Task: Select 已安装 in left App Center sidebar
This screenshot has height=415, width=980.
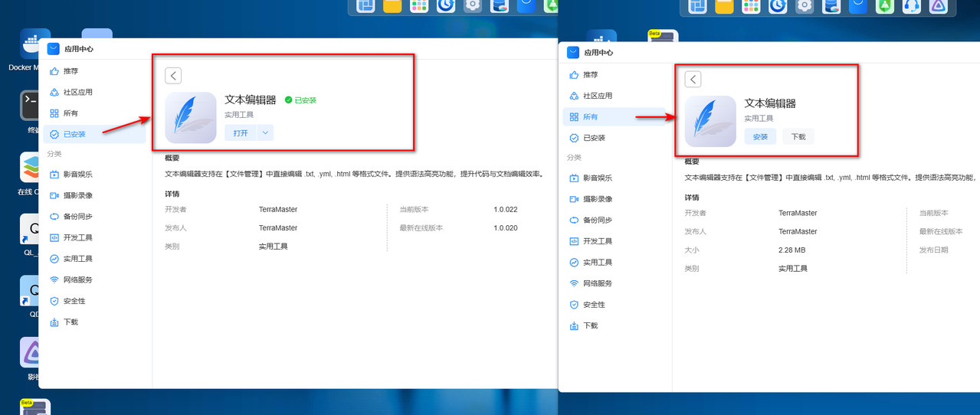Action: pos(94,134)
